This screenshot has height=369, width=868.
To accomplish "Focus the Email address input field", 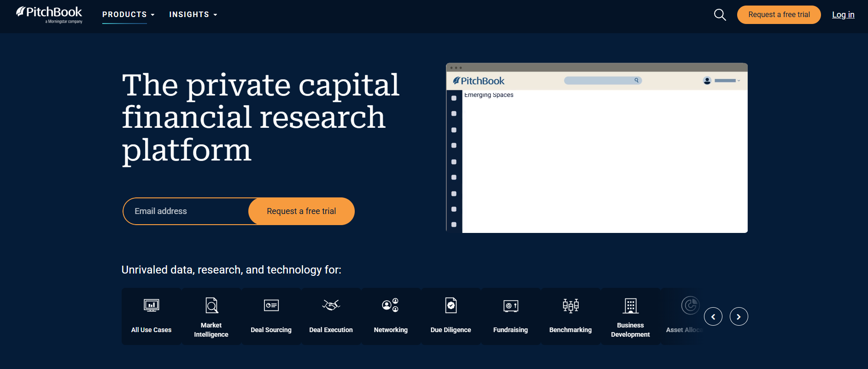I will coord(186,211).
